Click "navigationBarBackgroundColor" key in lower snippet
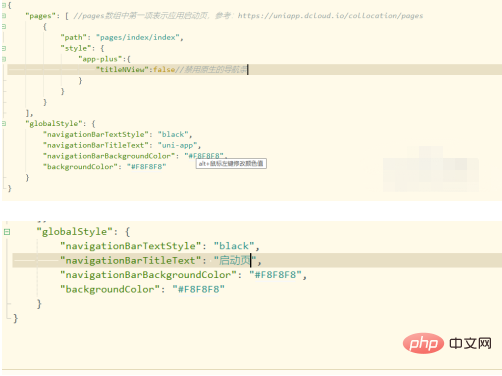 point(148,275)
